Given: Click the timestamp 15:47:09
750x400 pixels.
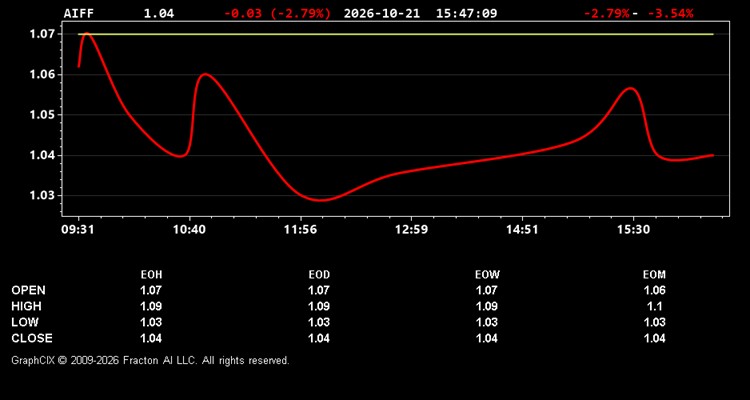Looking at the screenshot, I should click(x=466, y=13).
